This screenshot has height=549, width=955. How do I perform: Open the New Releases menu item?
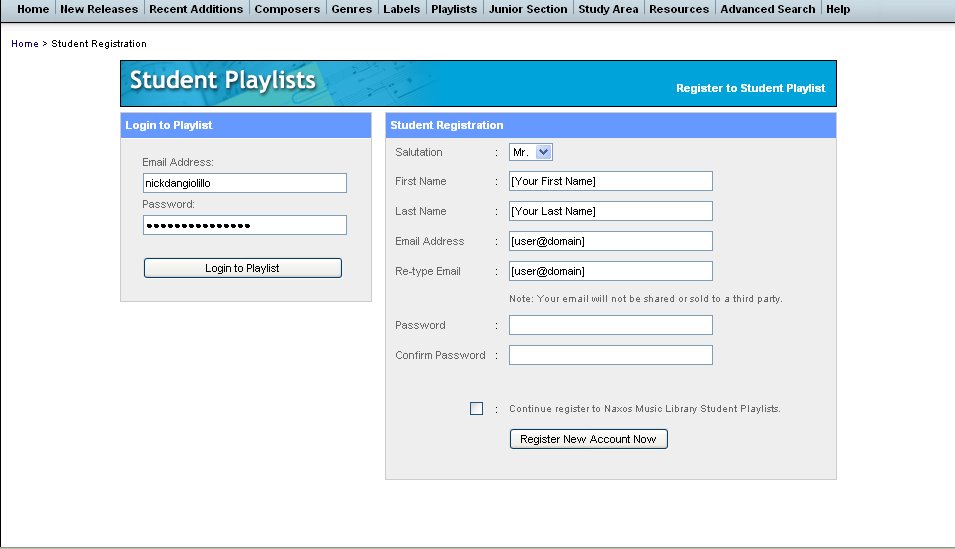tap(99, 9)
